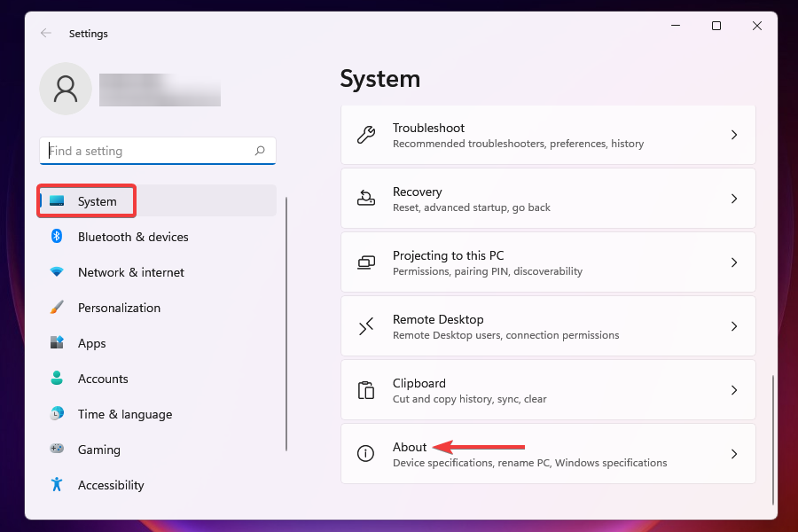
Task: Click the Troubleshoot wrench icon
Action: (365, 135)
